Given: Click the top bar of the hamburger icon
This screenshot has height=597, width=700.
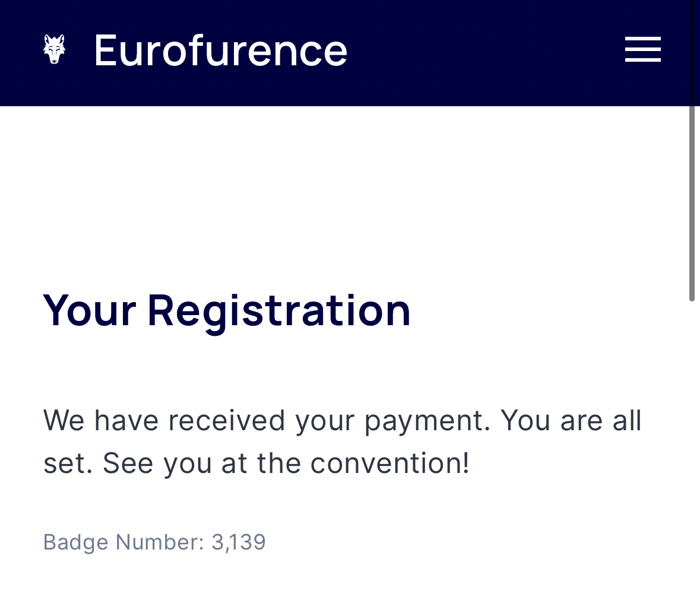Looking at the screenshot, I should (x=642, y=39).
